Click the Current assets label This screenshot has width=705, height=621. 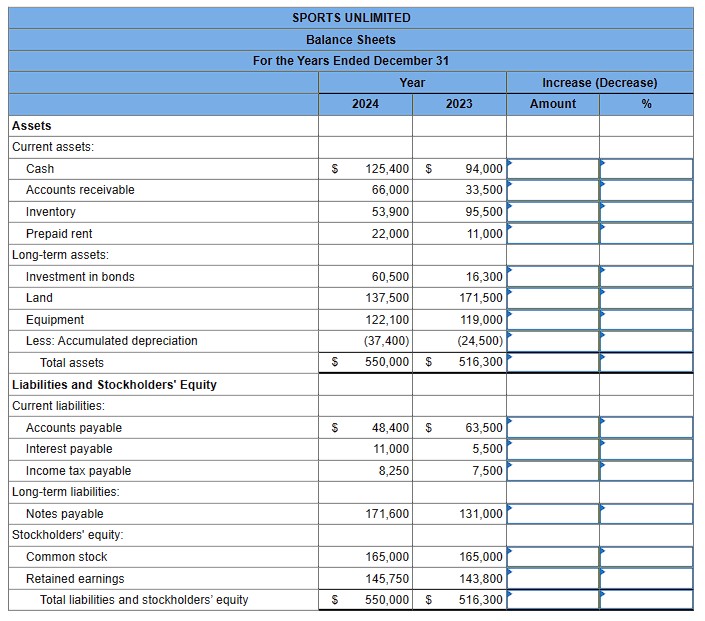pos(53,147)
